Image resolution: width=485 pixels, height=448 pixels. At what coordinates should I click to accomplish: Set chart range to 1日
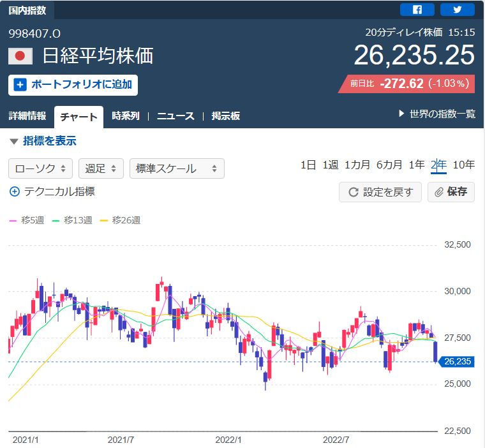click(308, 165)
